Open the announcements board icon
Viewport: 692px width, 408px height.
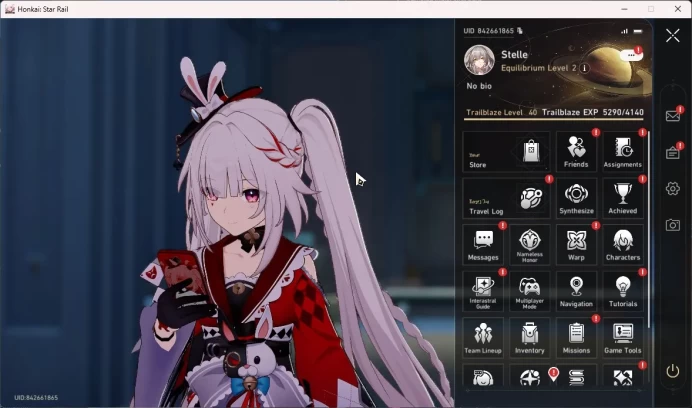pyautogui.click(x=673, y=152)
